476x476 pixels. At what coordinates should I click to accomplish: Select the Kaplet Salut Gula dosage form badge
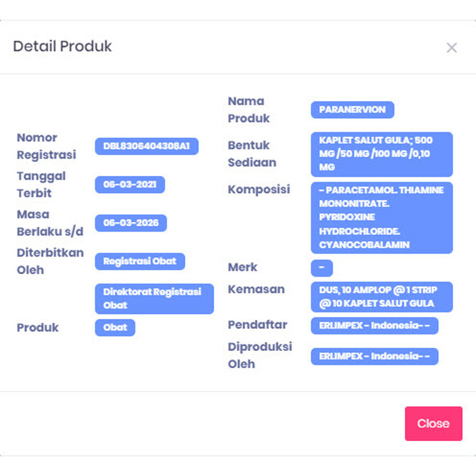(x=381, y=154)
